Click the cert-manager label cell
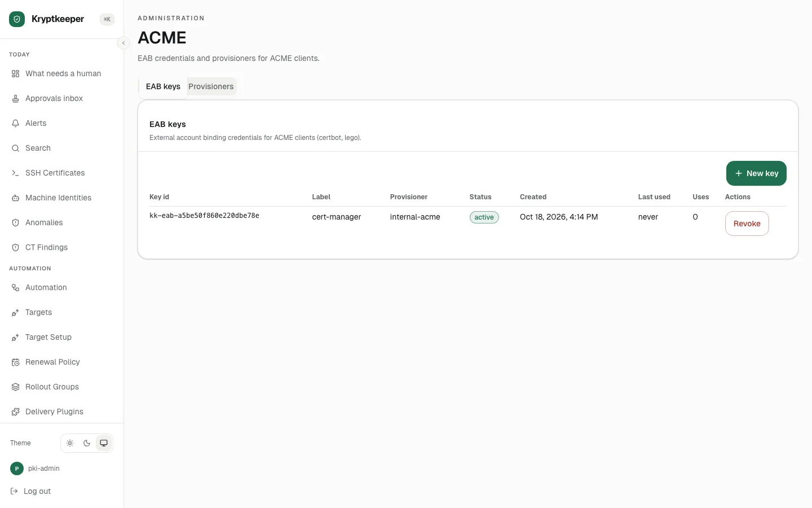This screenshot has width=812, height=508. click(337, 217)
